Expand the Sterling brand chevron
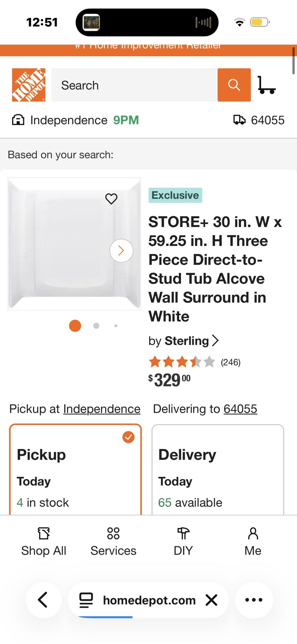 (215, 341)
